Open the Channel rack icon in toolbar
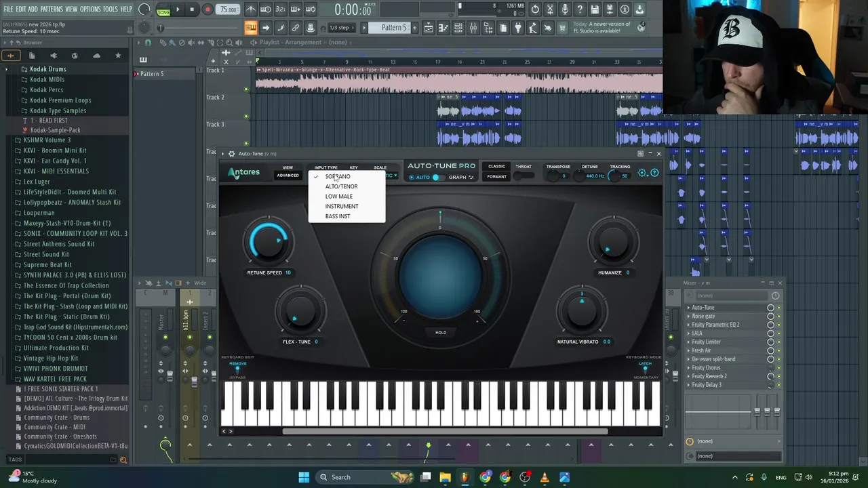868x488 pixels. tap(458, 28)
